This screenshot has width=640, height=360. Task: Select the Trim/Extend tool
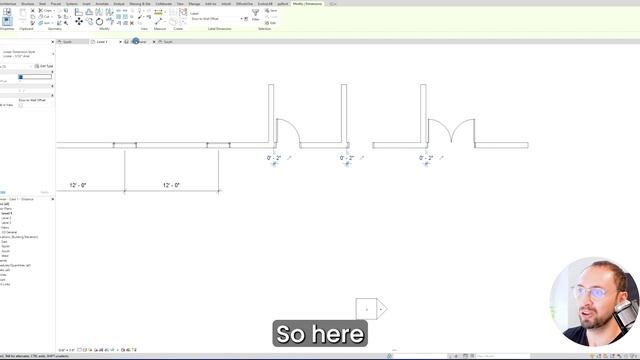click(x=109, y=21)
